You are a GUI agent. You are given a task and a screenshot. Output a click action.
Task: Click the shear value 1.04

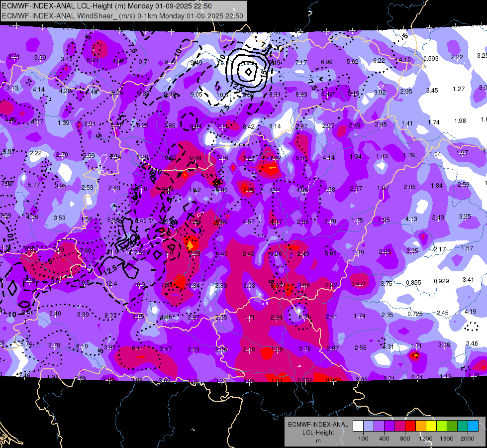435,154
